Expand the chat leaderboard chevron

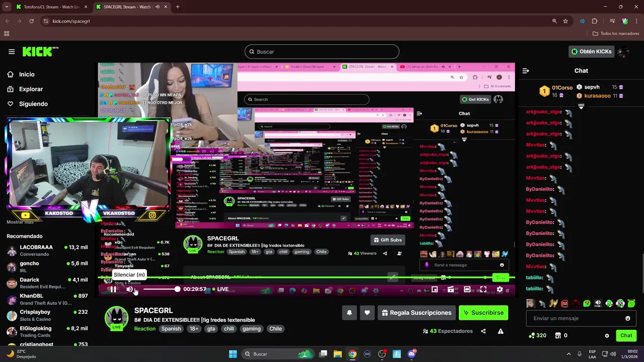581,107
